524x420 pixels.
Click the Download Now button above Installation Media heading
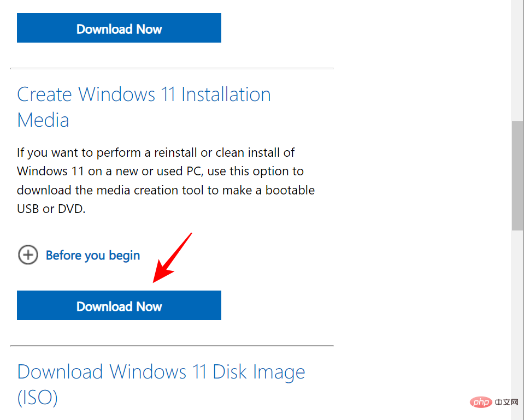coord(119,28)
